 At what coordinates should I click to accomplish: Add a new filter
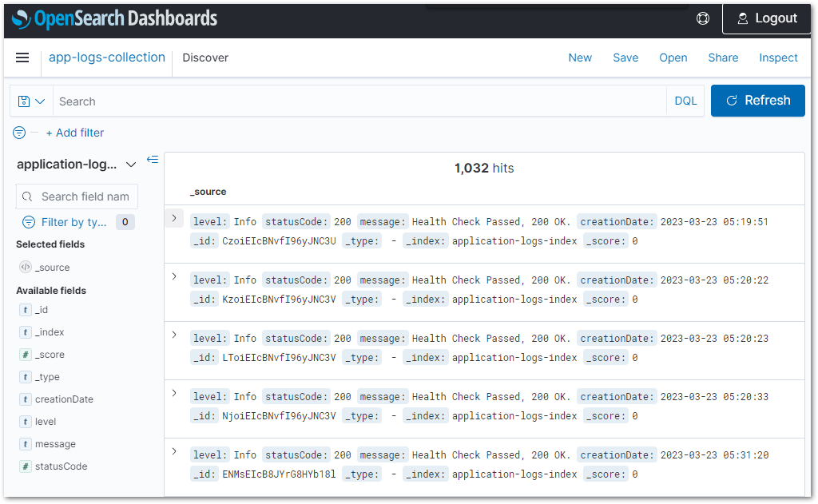tap(75, 133)
